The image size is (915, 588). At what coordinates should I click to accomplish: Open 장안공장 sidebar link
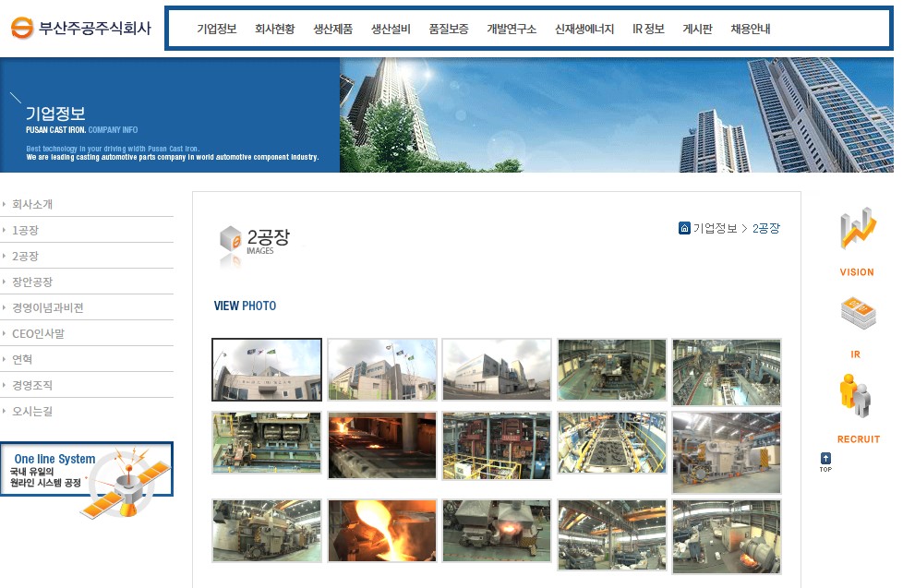click(x=32, y=282)
